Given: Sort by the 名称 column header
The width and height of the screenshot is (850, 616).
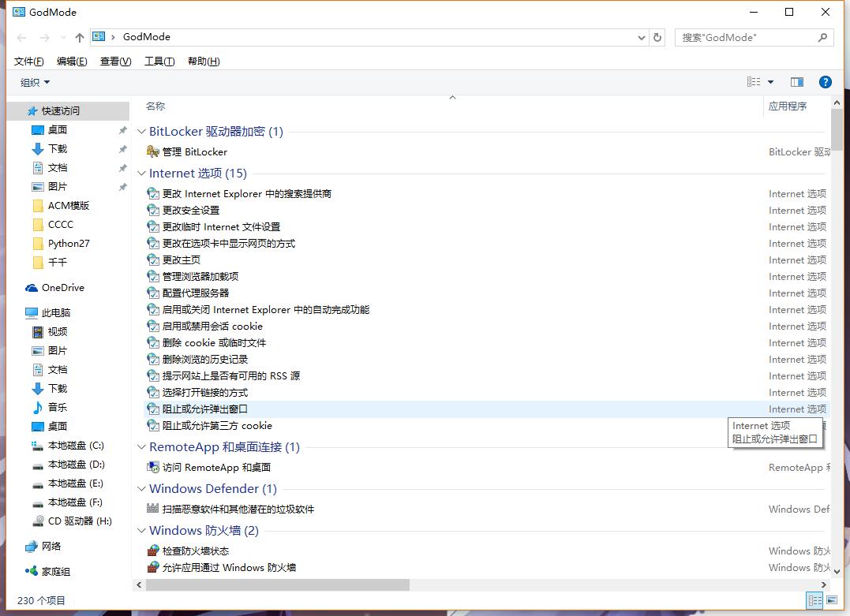Looking at the screenshot, I should [155, 106].
